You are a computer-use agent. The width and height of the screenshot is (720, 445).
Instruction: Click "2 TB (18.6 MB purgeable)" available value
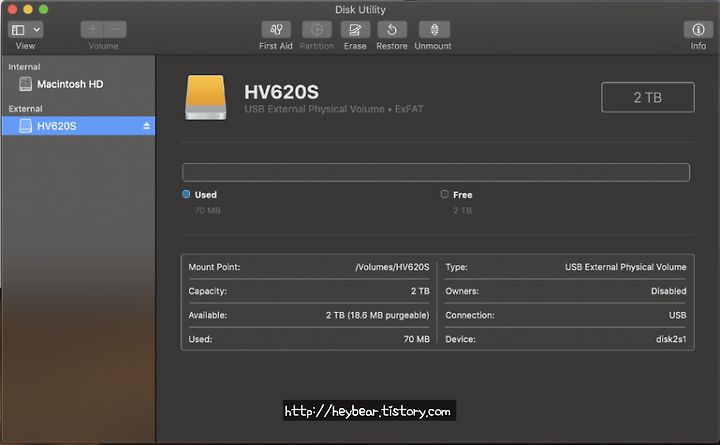click(377, 315)
